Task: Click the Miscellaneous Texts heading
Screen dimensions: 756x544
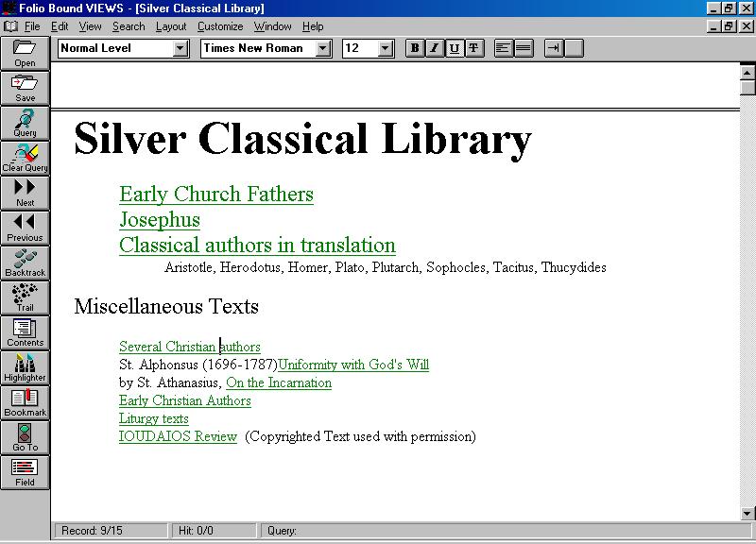Action: (166, 306)
